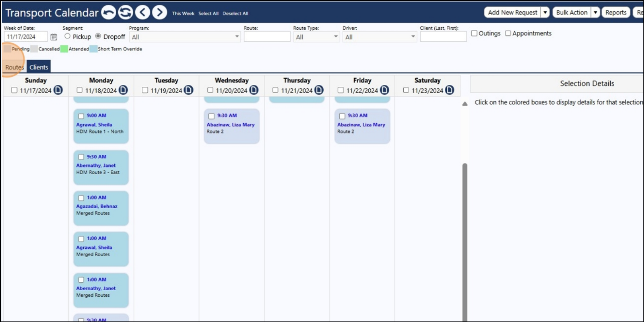Check the Saturday 11/23/2024 day checkbox

coord(406,90)
